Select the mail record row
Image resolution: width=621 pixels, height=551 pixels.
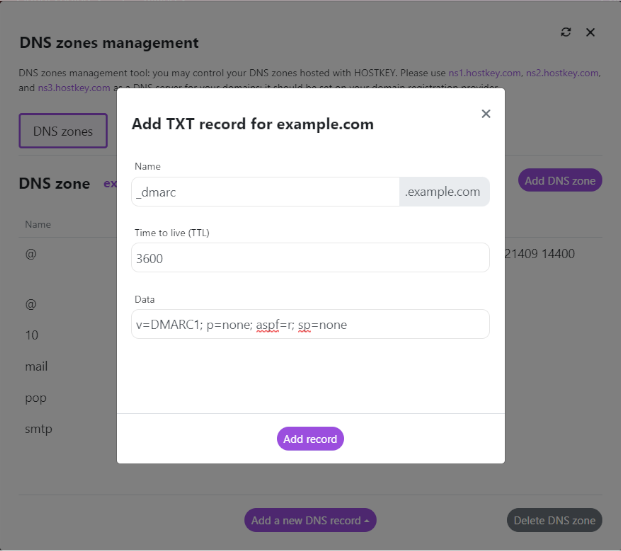(37, 367)
